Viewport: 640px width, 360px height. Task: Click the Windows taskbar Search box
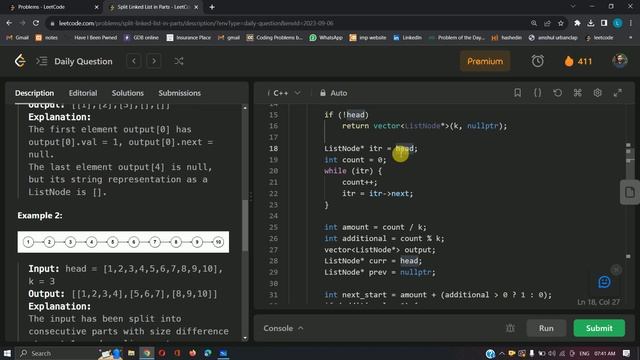click(x=56, y=353)
